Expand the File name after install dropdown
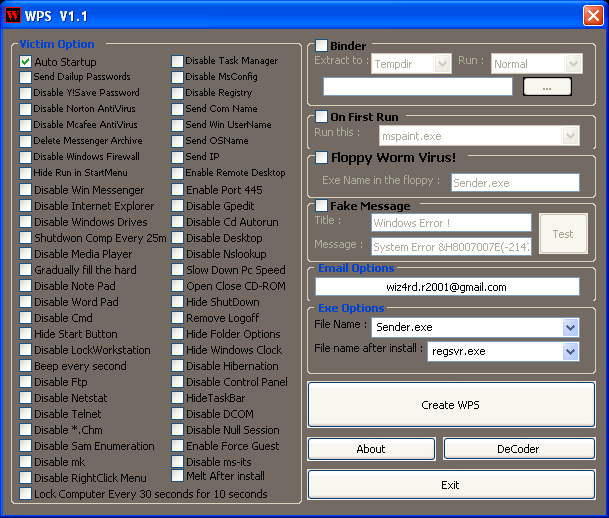 click(570, 351)
